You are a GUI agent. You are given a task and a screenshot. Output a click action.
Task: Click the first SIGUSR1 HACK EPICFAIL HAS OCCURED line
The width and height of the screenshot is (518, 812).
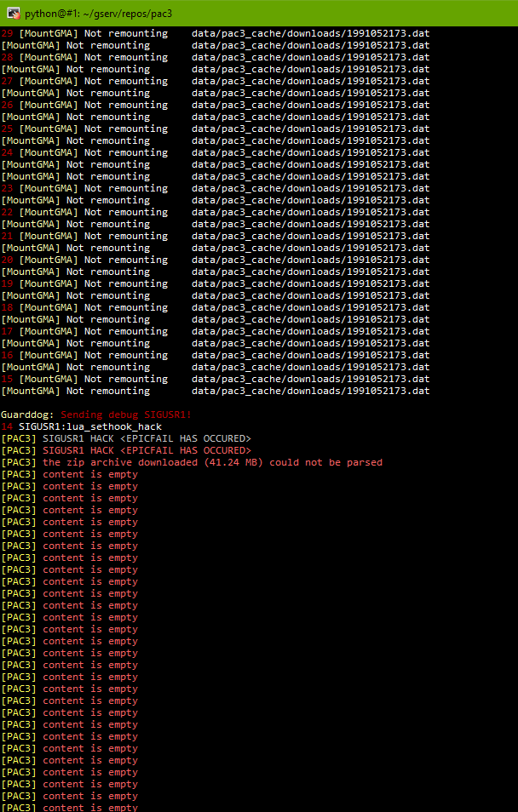(x=128, y=438)
